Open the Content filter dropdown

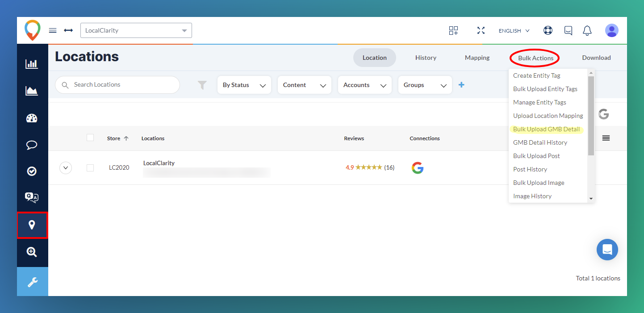click(305, 85)
